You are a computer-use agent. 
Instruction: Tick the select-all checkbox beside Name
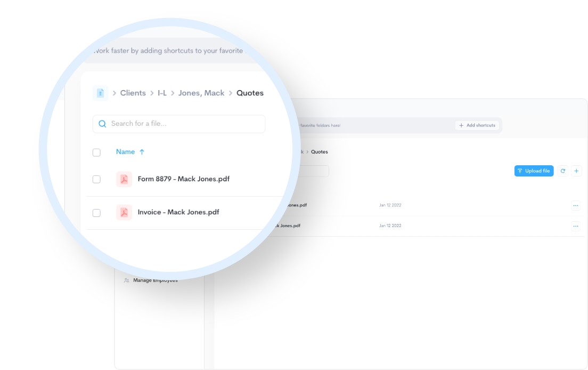click(x=96, y=152)
